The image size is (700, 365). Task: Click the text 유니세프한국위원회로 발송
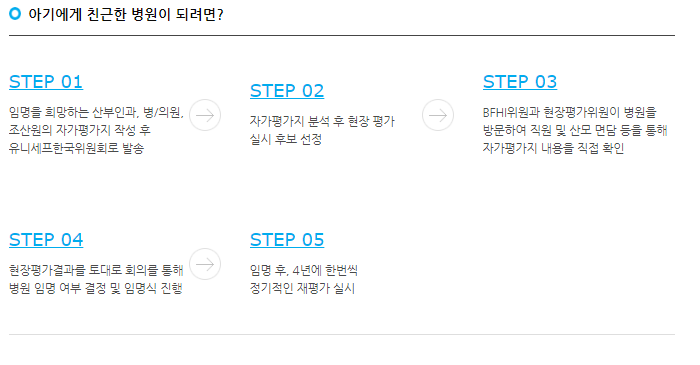(76, 148)
